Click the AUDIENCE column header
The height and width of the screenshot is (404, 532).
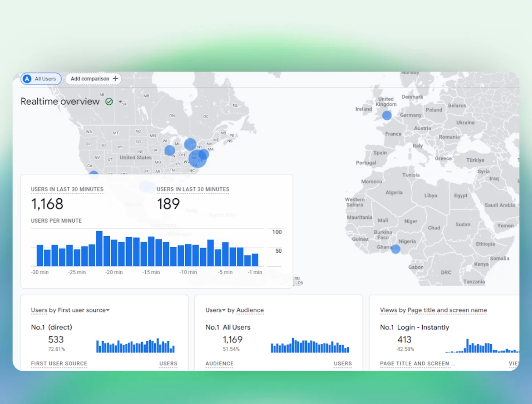(219, 364)
